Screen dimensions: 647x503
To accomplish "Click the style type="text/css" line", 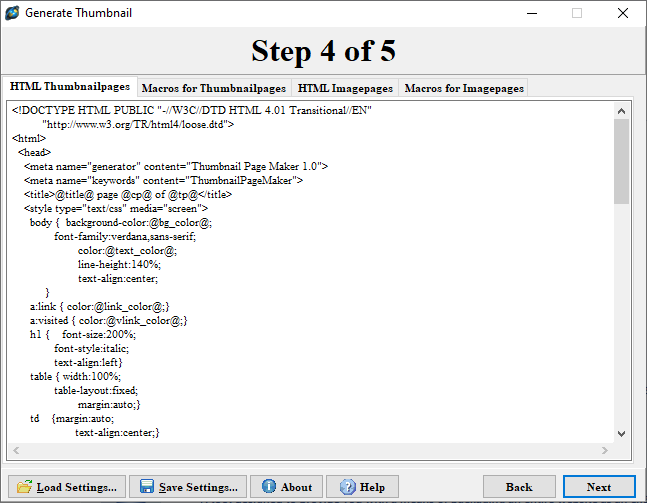I will pos(116,208).
